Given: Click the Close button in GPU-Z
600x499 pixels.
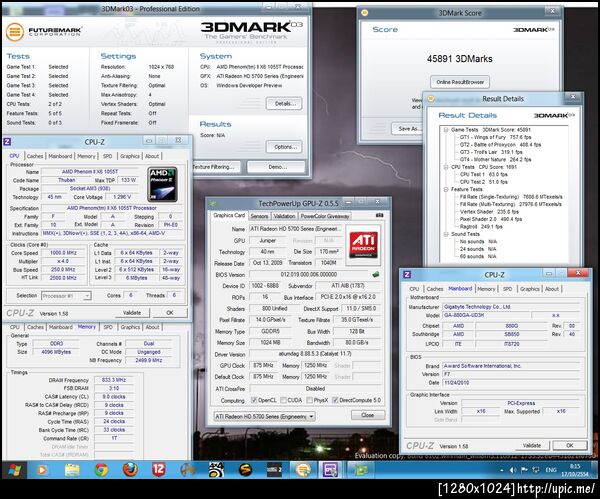Looking at the screenshot, I should [367, 415].
